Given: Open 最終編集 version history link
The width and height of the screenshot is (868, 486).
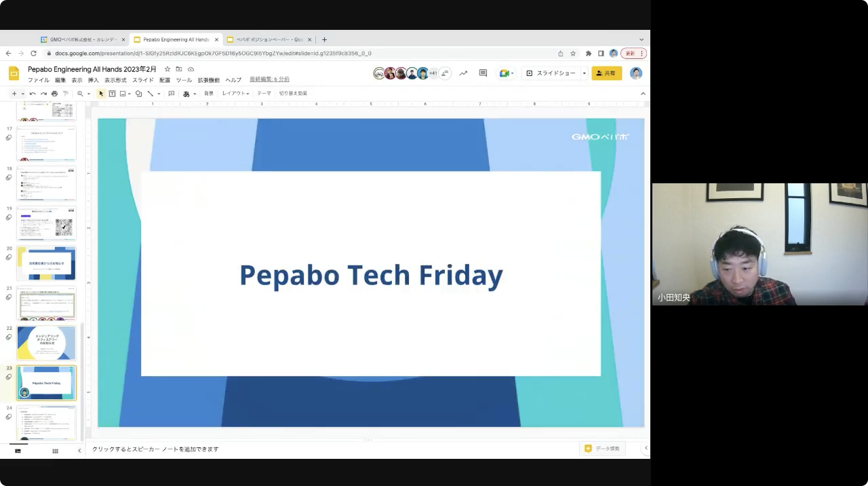Looking at the screenshot, I should tap(269, 79).
